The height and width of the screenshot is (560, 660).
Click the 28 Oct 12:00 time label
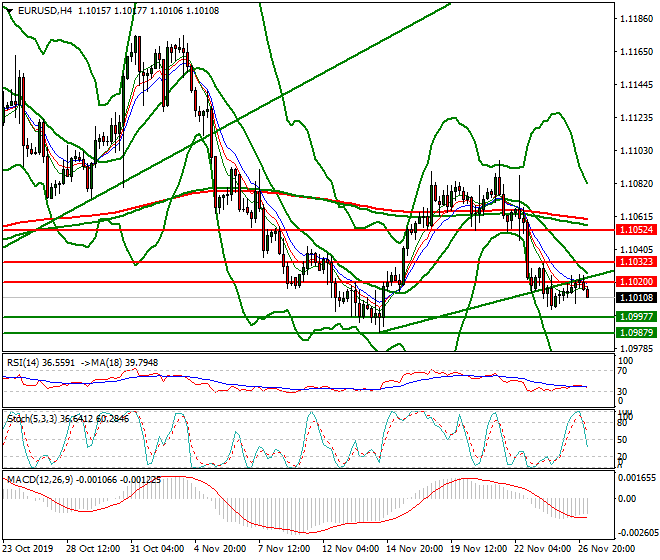pyautogui.click(x=93, y=549)
